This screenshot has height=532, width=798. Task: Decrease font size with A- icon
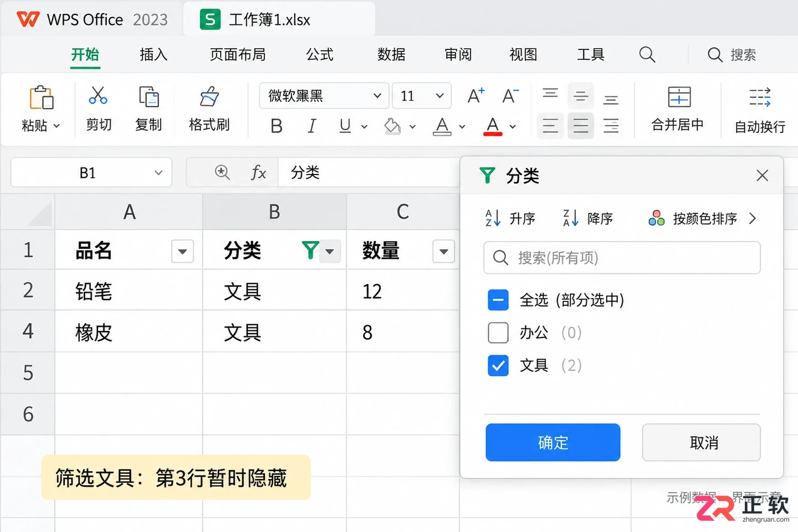510,96
